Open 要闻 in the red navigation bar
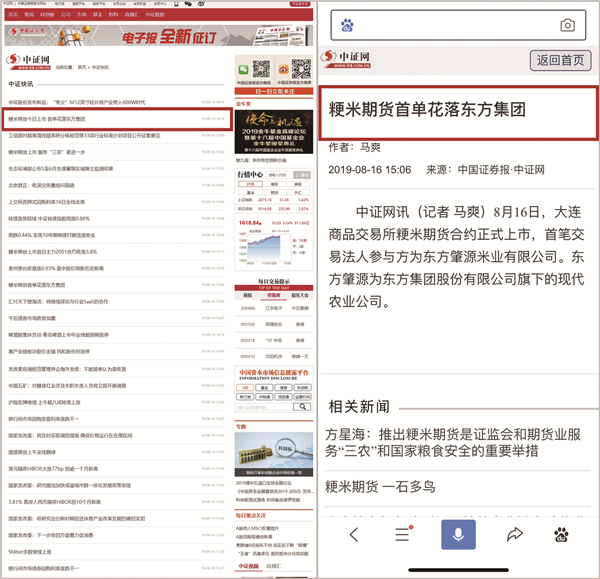Screen dimensions: 600x579 (29, 15)
